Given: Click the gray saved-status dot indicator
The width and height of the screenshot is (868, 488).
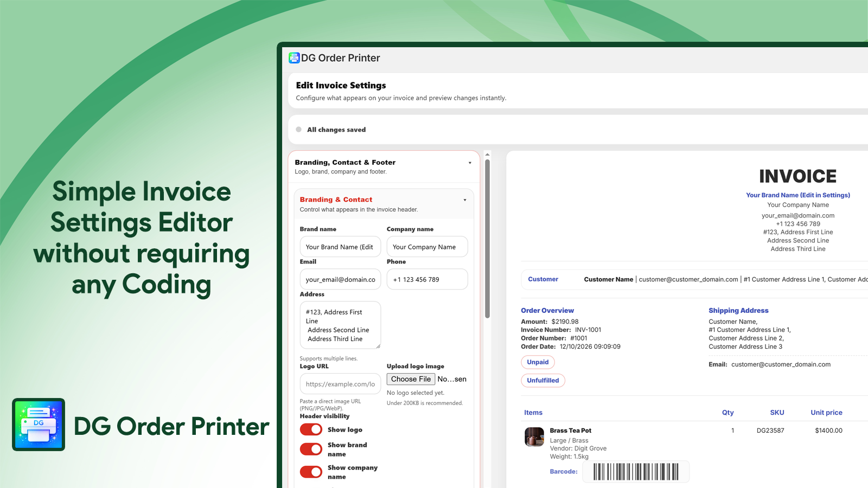Looking at the screenshot, I should [298, 130].
